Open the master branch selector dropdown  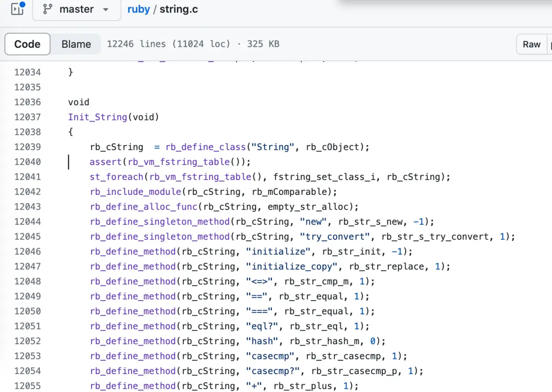(x=76, y=9)
